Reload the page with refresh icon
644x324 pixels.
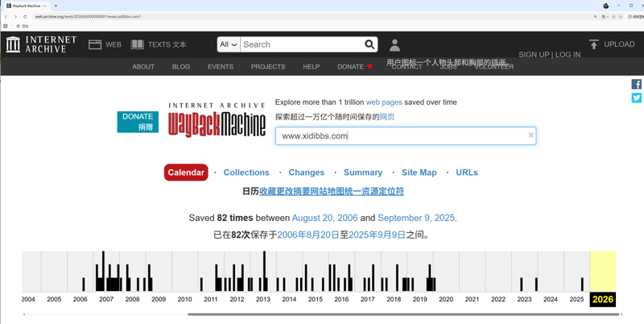point(25,17)
